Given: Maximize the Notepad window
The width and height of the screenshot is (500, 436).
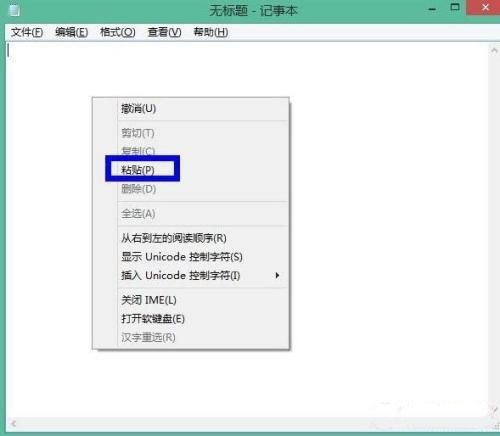Looking at the screenshot, I should tap(455, 7).
